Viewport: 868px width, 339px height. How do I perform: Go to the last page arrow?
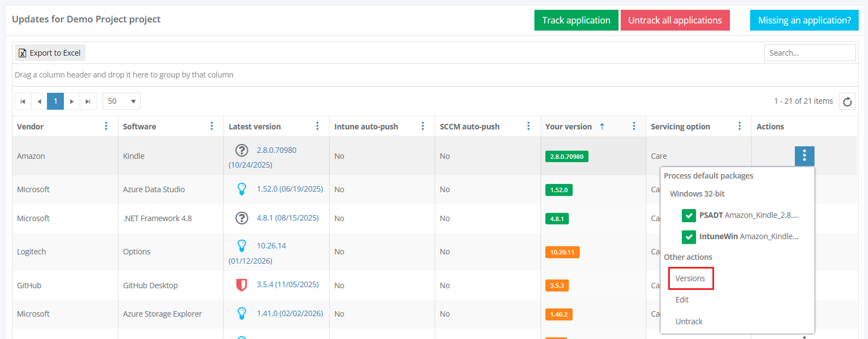click(x=88, y=102)
